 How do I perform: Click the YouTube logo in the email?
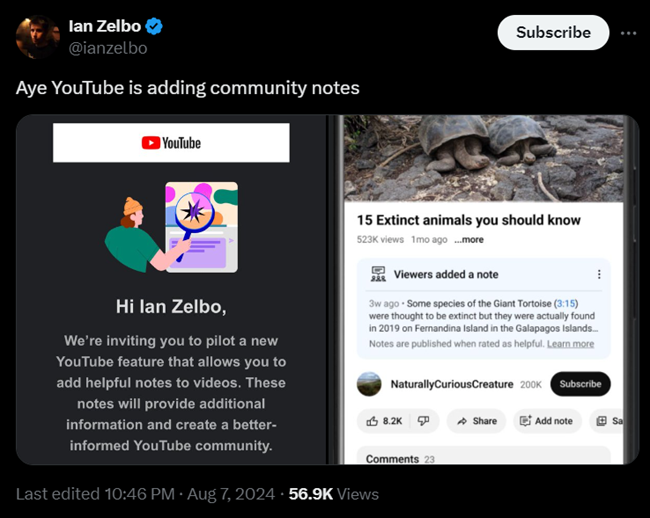[171, 143]
